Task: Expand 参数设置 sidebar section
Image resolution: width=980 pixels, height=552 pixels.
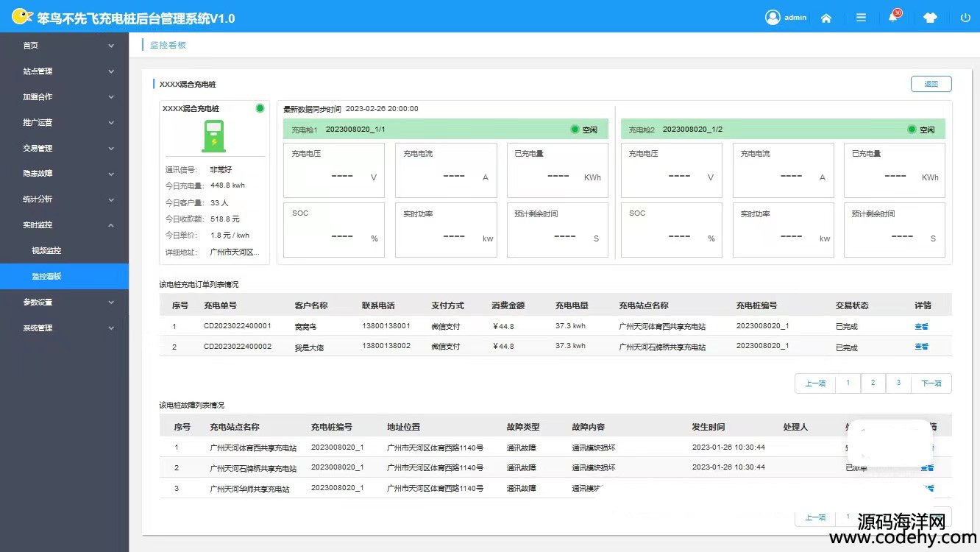Action: pos(64,302)
